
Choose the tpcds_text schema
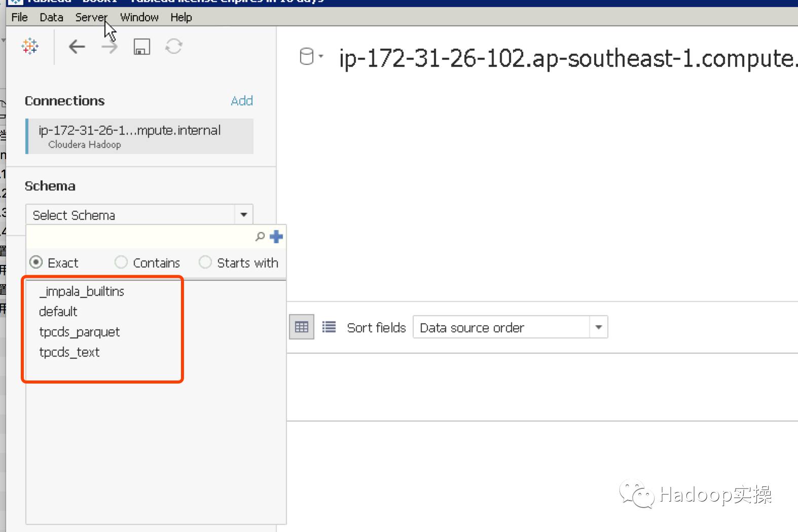coord(69,352)
